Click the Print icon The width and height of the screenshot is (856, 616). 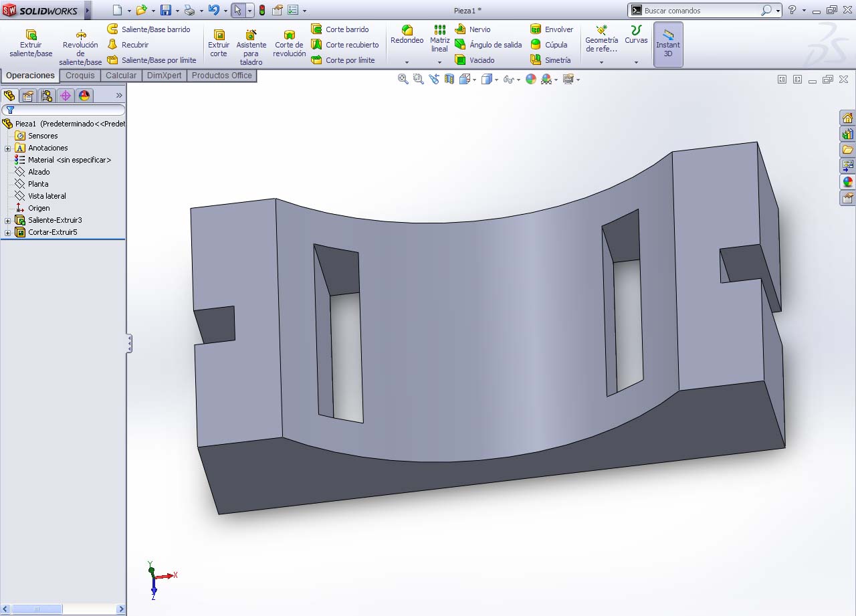[x=190, y=10]
